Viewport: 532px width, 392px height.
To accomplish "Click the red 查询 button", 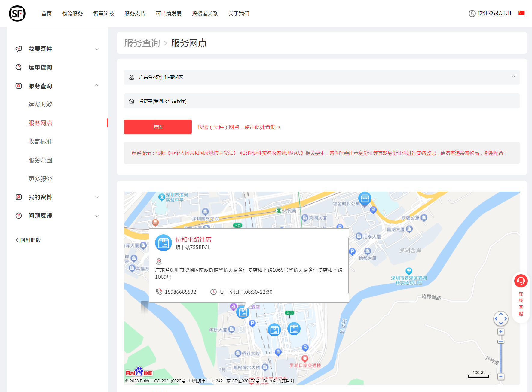I will tap(158, 127).
